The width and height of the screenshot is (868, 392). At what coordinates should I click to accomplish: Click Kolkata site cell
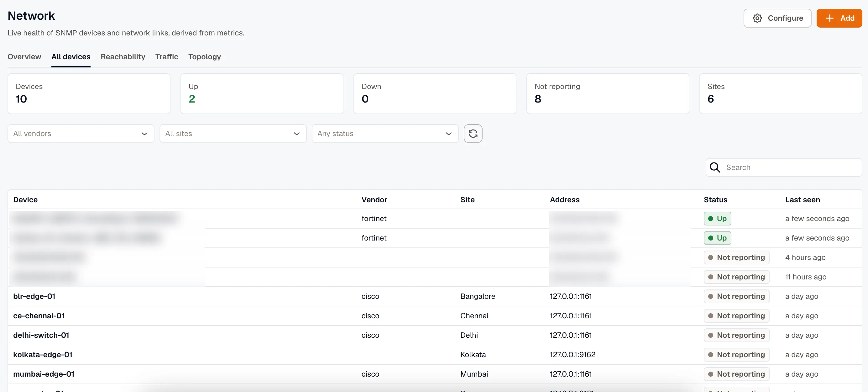point(473,355)
